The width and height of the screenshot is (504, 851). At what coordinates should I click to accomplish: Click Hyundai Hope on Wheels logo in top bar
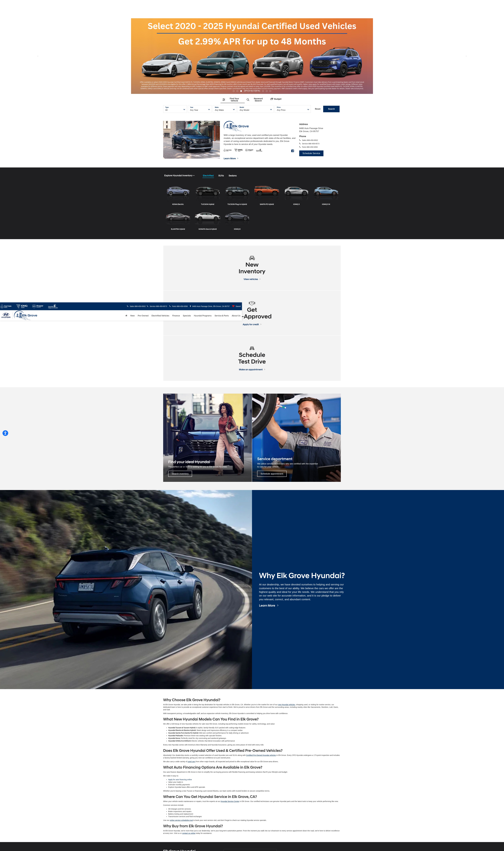tap(53, 306)
